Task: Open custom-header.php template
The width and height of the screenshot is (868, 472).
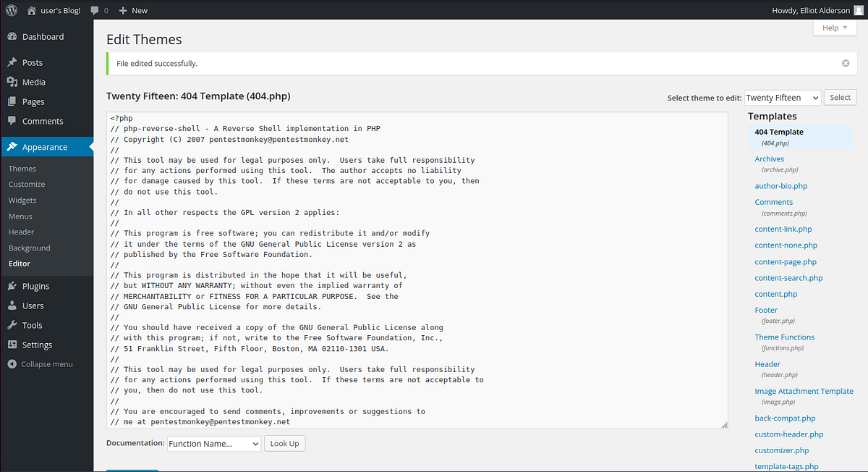Action: click(788, 434)
